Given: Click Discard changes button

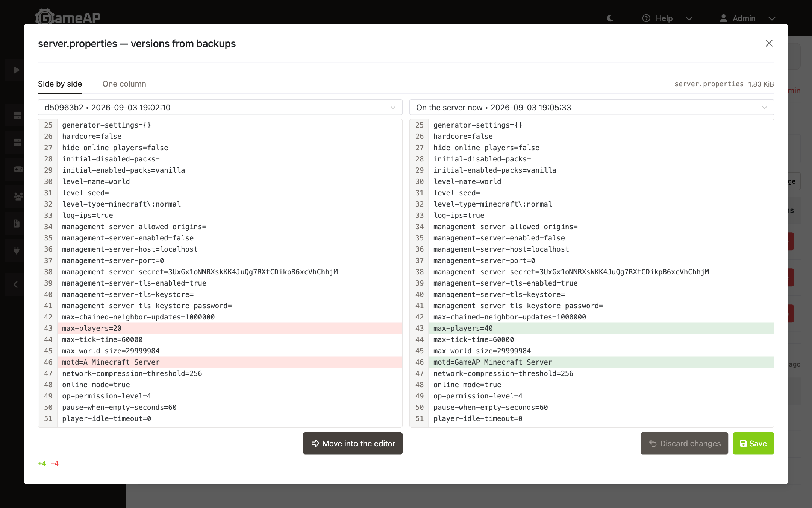Looking at the screenshot, I should pos(684,443).
